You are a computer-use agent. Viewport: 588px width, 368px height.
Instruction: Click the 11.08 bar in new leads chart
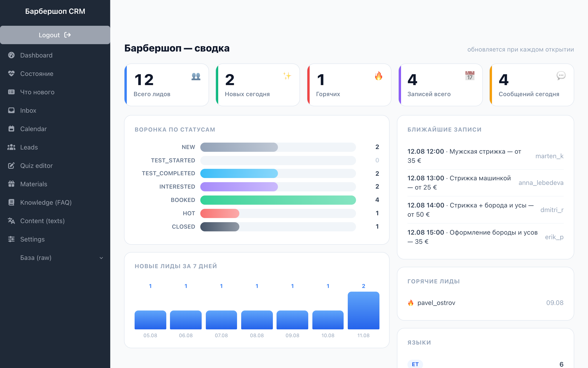click(x=364, y=310)
